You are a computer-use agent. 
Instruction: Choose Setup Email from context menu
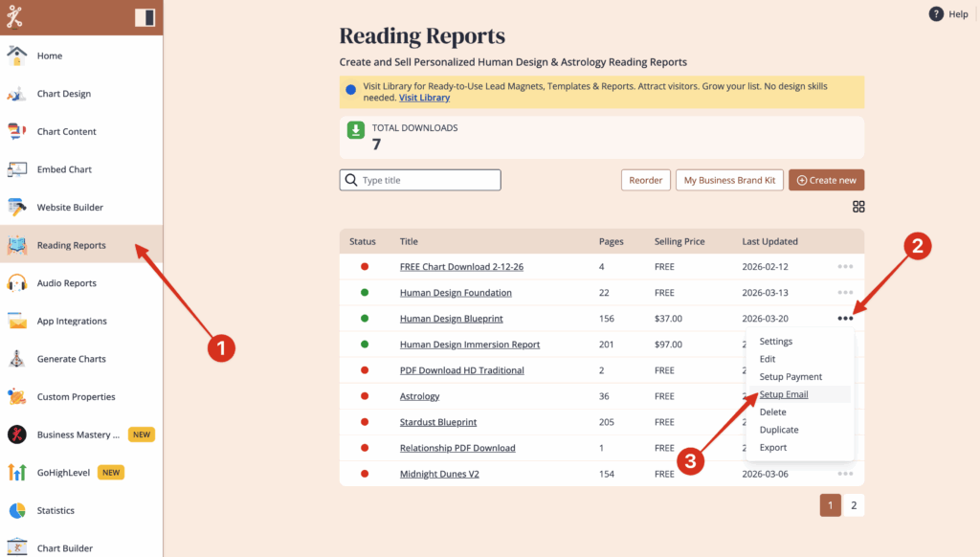[x=784, y=394]
